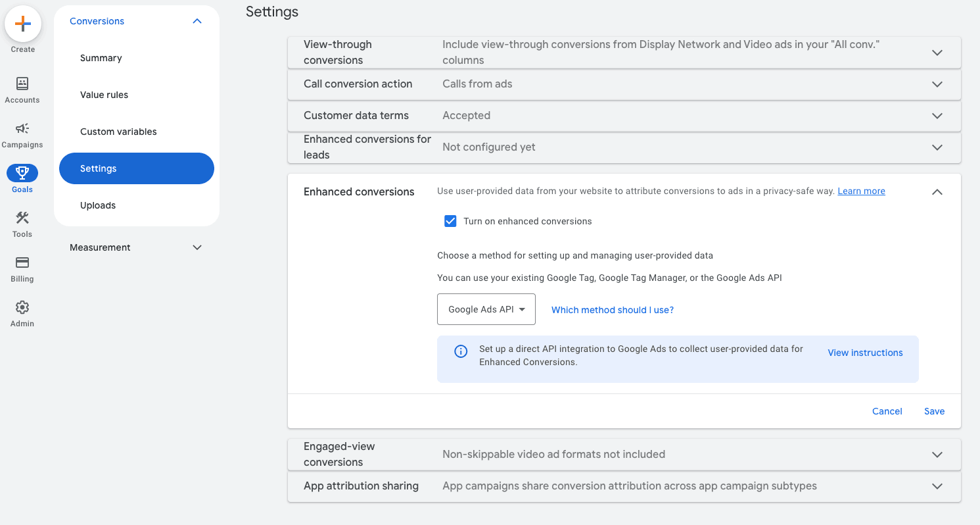
Task: Select the Goals trophy icon
Action: (22, 173)
